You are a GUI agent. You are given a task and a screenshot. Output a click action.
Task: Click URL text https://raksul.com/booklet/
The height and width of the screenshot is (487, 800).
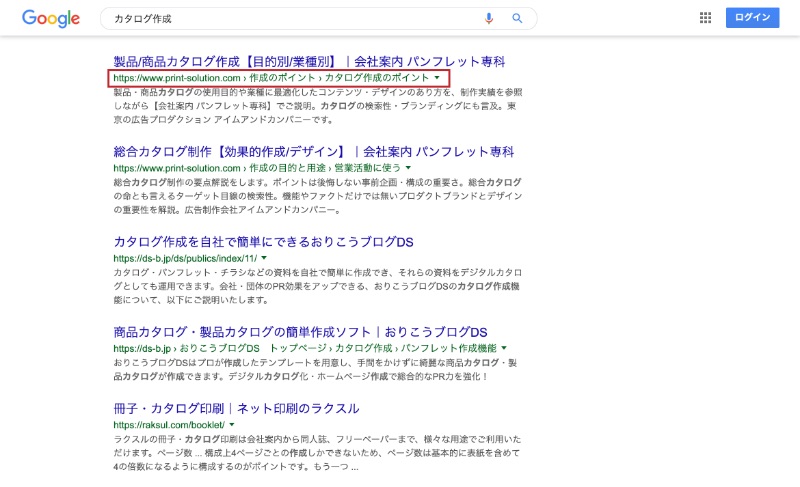169,425
